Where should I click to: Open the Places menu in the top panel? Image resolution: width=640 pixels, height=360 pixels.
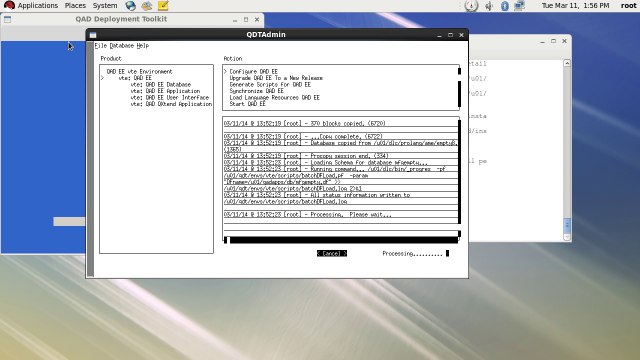pos(75,5)
